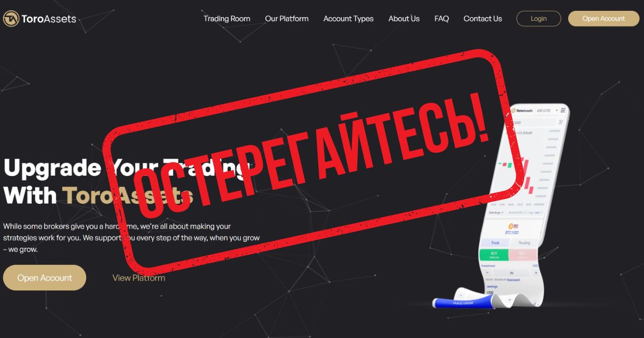Expand the Date Range selector in phone

pyautogui.click(x=496, y=212)
